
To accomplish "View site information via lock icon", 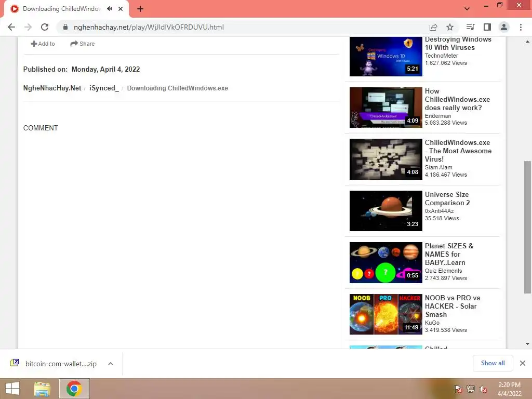I will 65,27.
